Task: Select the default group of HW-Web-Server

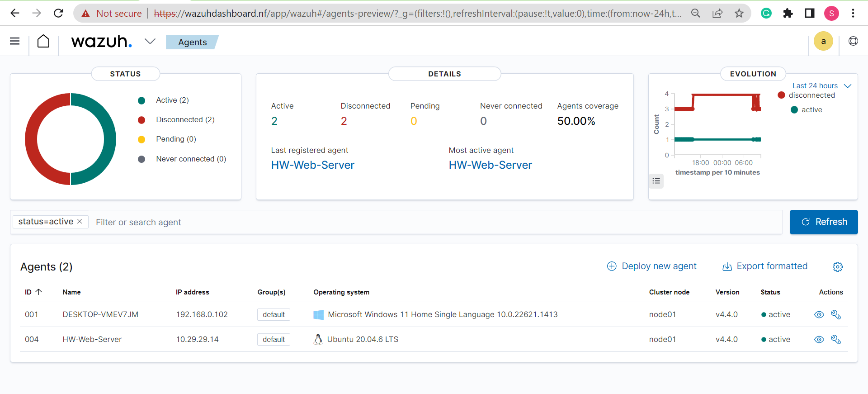Action: (x=274, y=339)
